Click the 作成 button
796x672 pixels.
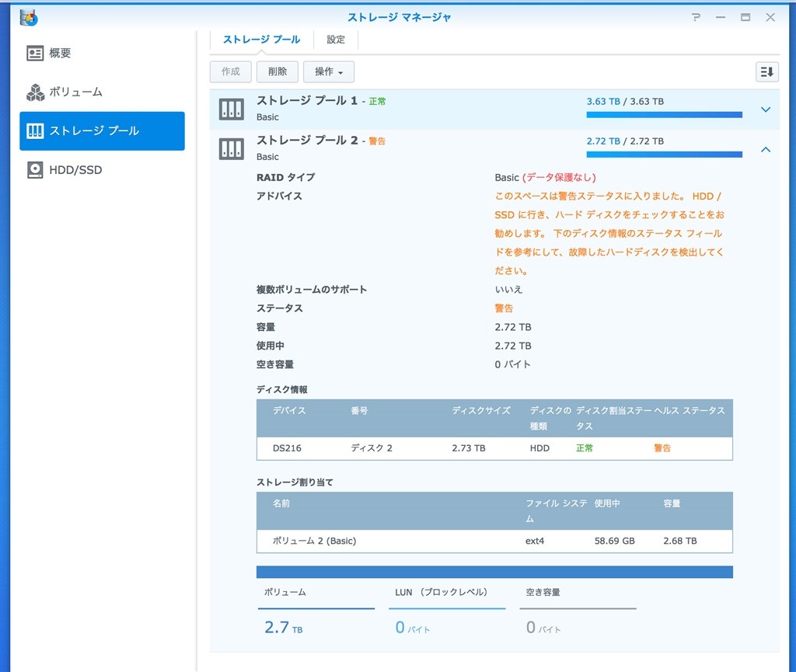click(x=230, y=71)
